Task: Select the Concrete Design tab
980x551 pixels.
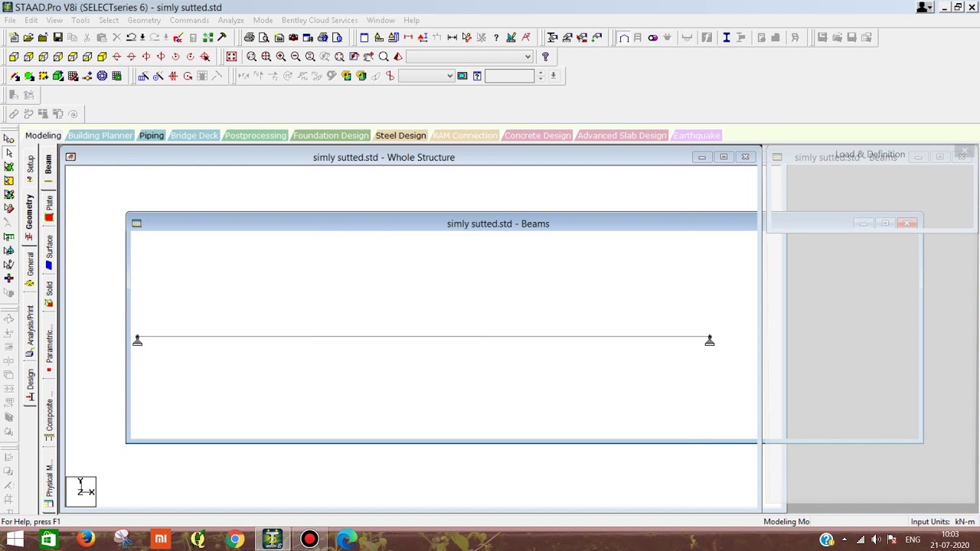Action: coord(537,135)
